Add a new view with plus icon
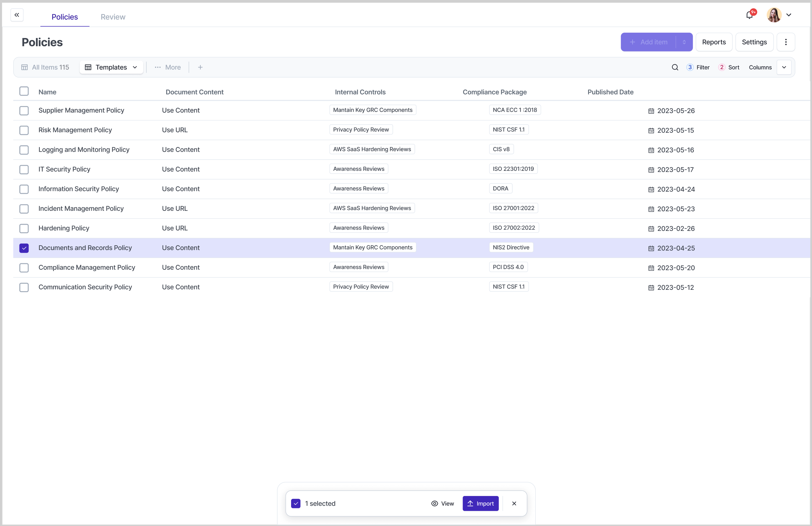 tap(200, 67)
